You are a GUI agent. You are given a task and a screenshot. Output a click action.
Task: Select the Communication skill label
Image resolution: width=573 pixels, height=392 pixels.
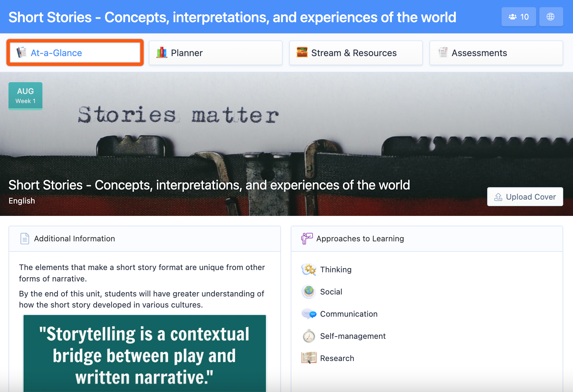click(348, 314)
